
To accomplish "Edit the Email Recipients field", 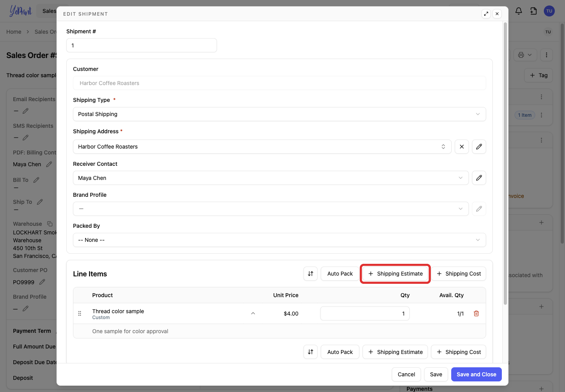I will (x=26, y=111).
